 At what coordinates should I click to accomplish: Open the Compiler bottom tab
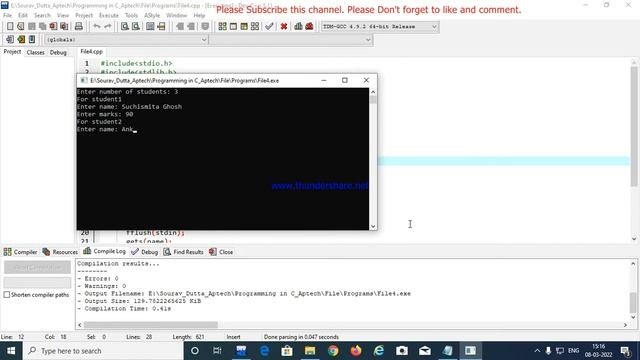click(20, 252)
